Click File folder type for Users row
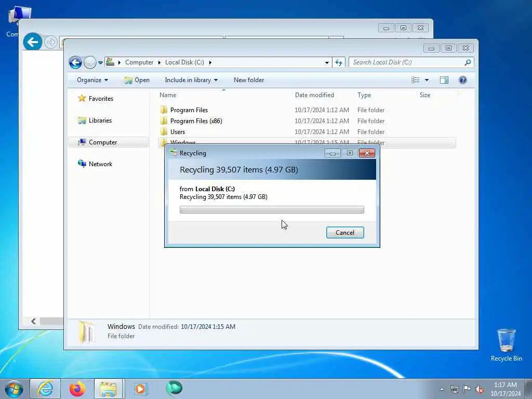This screenshot has height=399, width=532. (x=371, y=131)
